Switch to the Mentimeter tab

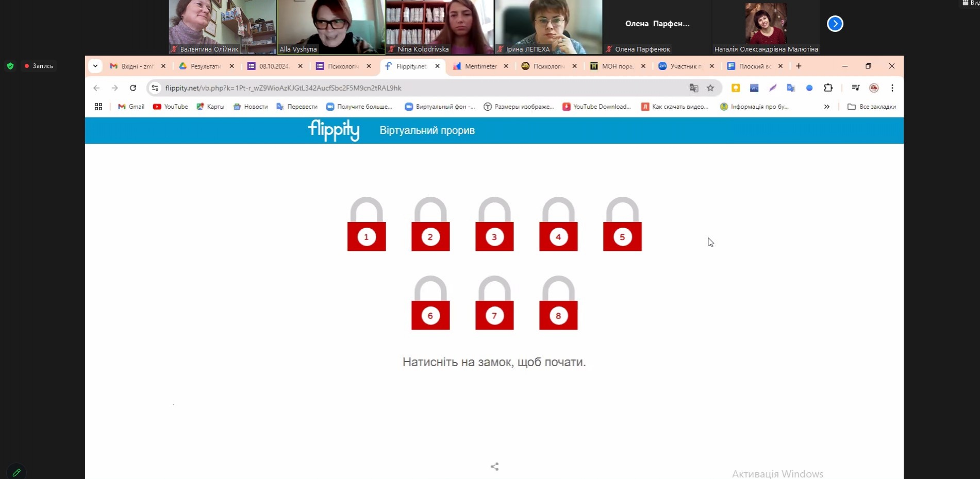coord(480,66)
